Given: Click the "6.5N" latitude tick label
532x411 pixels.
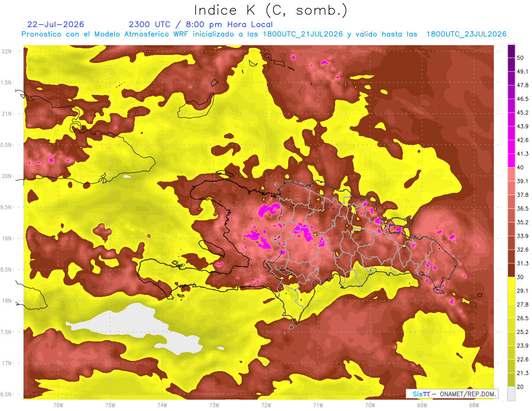Looking at the screenshot, I should pos(7,394).
